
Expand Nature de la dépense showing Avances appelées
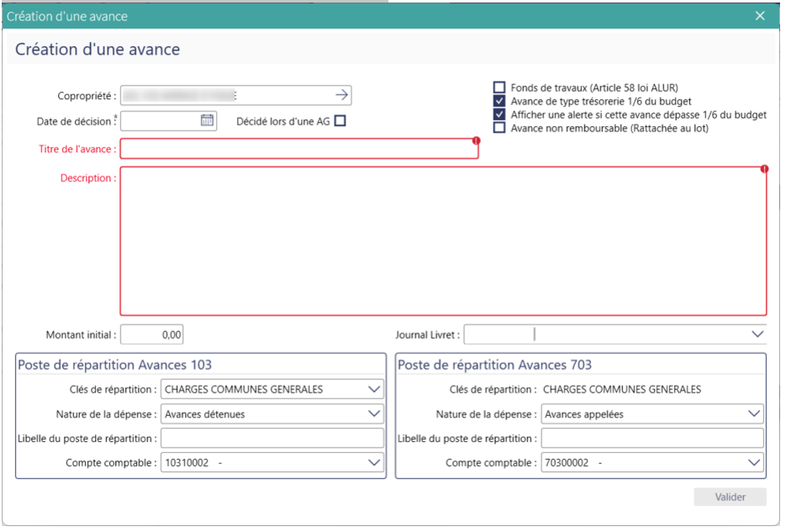point(753,413)
